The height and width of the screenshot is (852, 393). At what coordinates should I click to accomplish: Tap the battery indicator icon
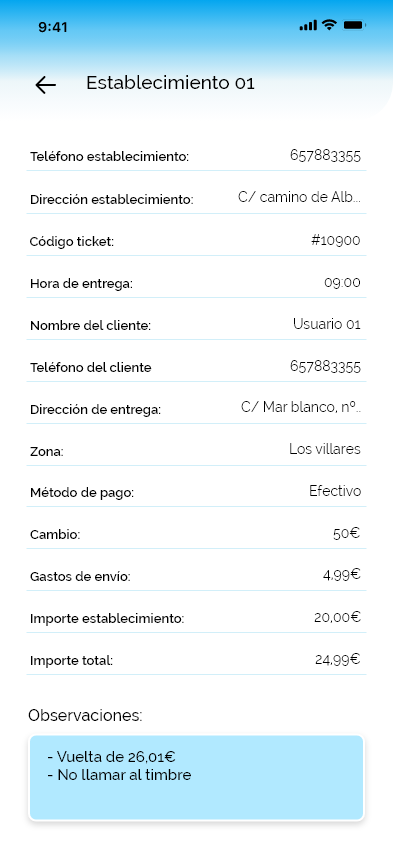coord(354,25)
